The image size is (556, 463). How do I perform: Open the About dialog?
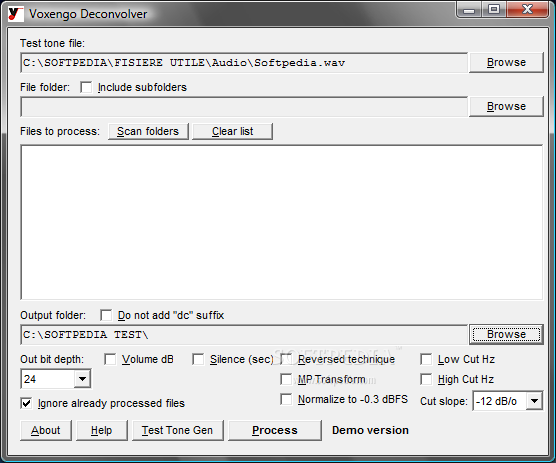[46, 430]
